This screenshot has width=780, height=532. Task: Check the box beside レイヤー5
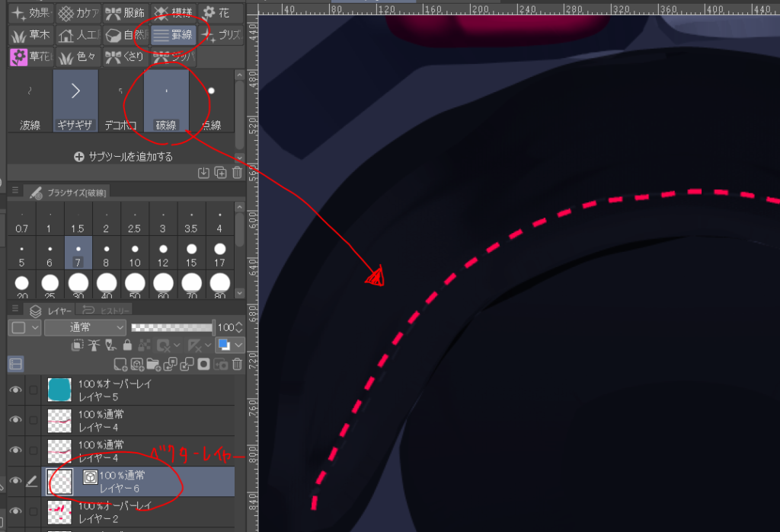[x=33, y=390]
